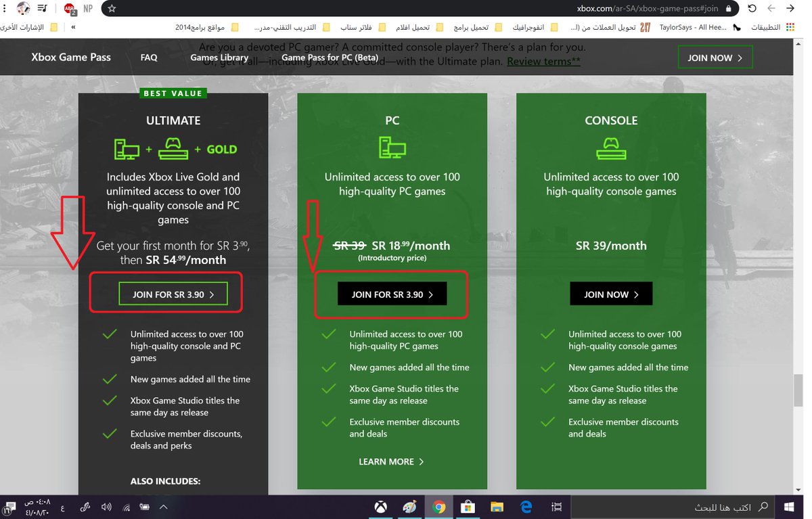Viewport: 812px width, 519px height.
Task: Open the Paint app from the taskbar
Action: click(410, 507)
